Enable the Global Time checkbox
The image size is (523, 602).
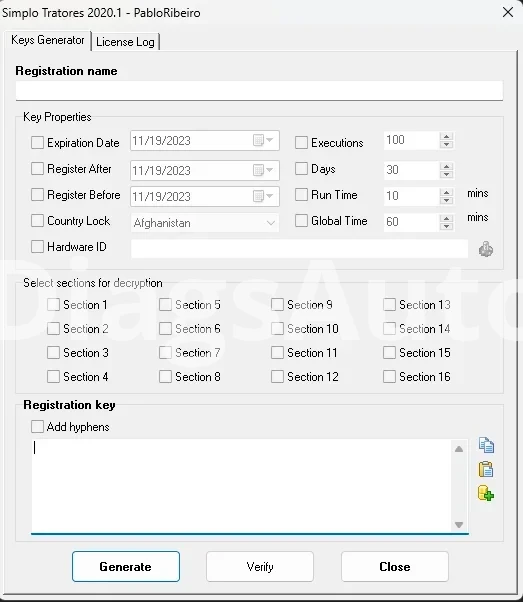(x=301, y=221)
